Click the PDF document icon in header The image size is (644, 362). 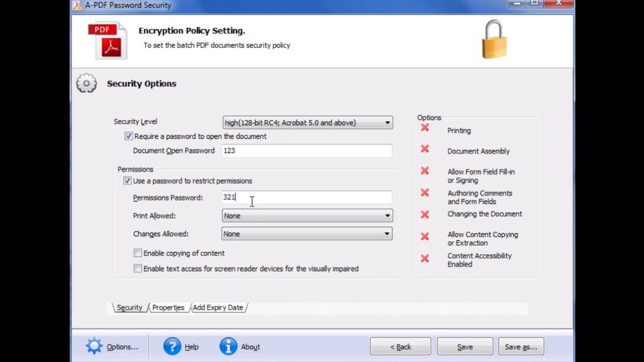(x=108, y=40)
